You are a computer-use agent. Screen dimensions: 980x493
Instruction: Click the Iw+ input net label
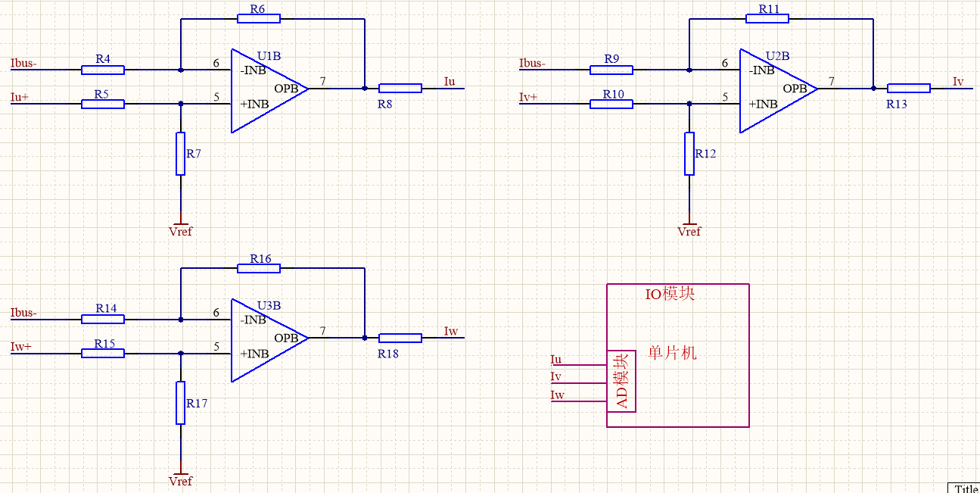[x=21, y=347]
